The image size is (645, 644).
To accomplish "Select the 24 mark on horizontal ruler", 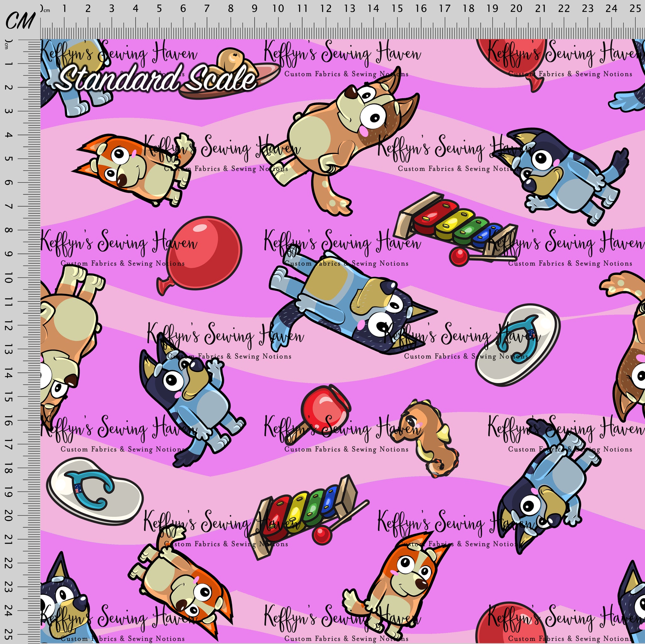I will point(611,8).
